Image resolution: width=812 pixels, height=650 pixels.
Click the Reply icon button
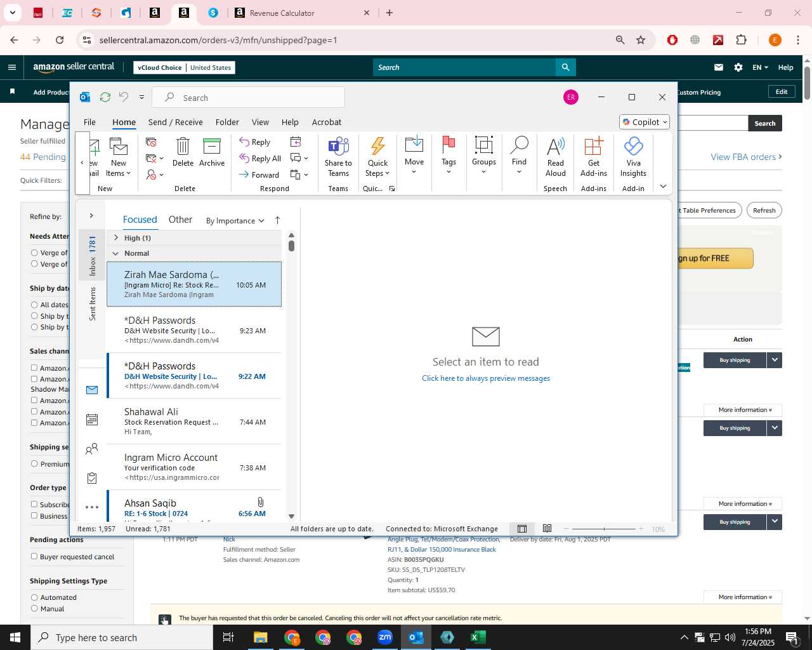[x=255, y=142]
